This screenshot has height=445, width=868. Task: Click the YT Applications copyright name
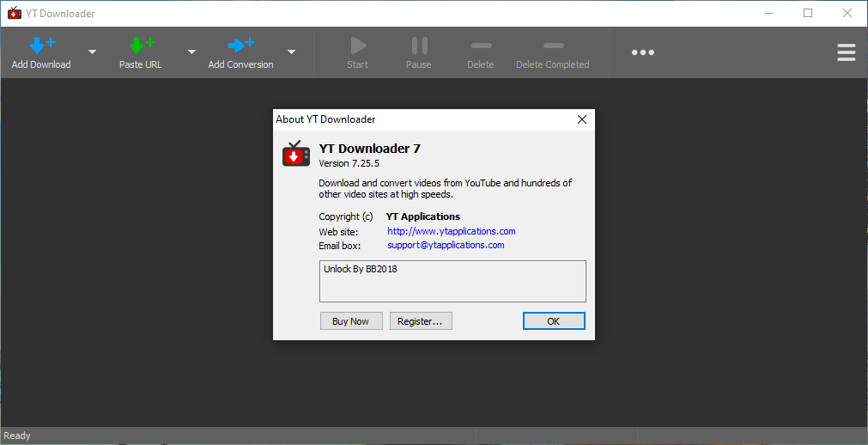coord(423,216)
